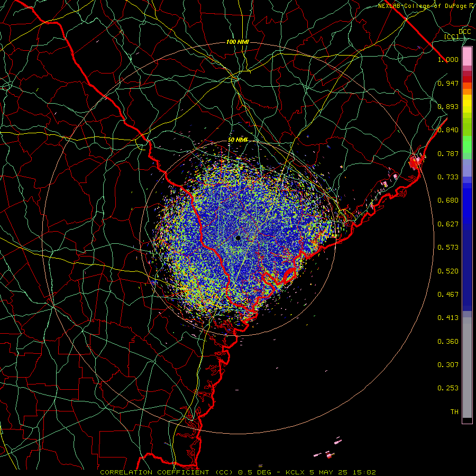Screen dimensions: 476x476
Task: Pick the light pink swatch at top of color bar
Action: (x=467, y=56)
